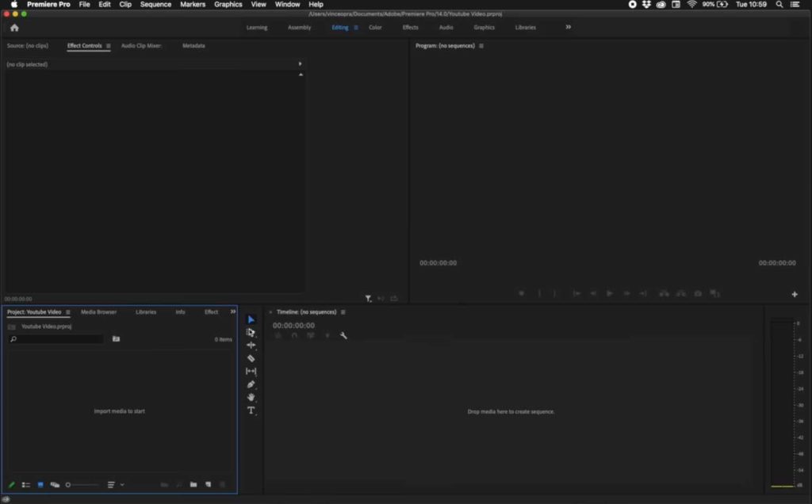The width and height of the screenshot is (812, 504).
Task: Create new bin from search folder icon
Action: click(x=116, y=339)
